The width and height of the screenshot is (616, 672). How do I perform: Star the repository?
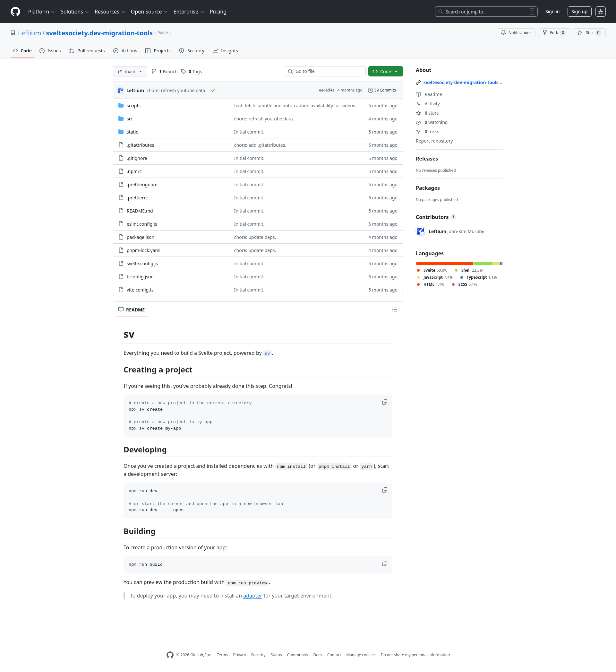click(589, 33)
